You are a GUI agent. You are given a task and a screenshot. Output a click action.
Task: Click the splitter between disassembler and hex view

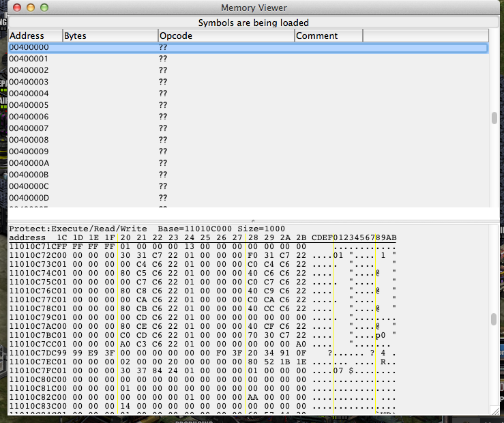(252, 220)
